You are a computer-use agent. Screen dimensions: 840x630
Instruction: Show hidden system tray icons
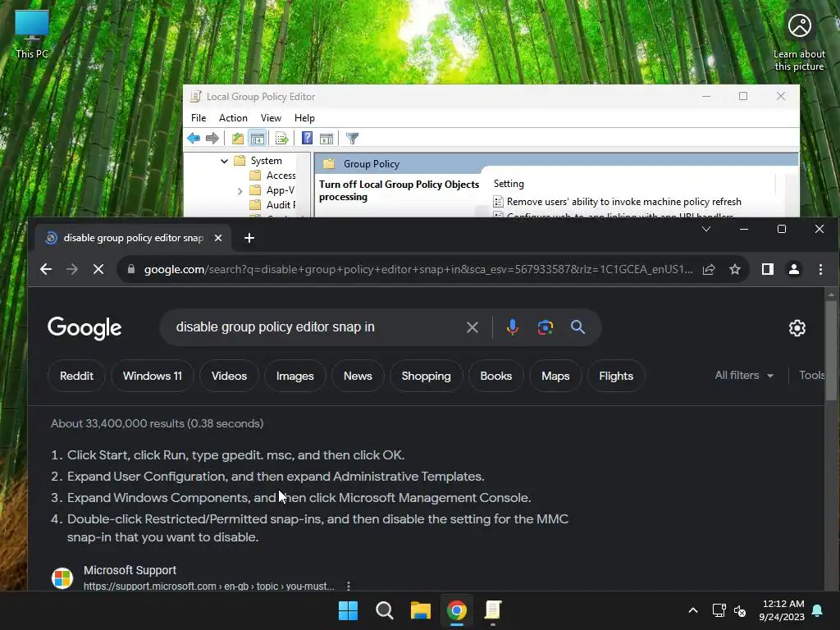click(692, 610)
